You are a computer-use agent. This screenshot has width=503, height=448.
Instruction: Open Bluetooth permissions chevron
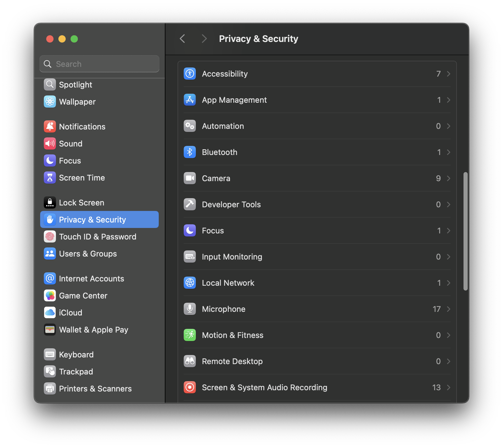(449, 152)
